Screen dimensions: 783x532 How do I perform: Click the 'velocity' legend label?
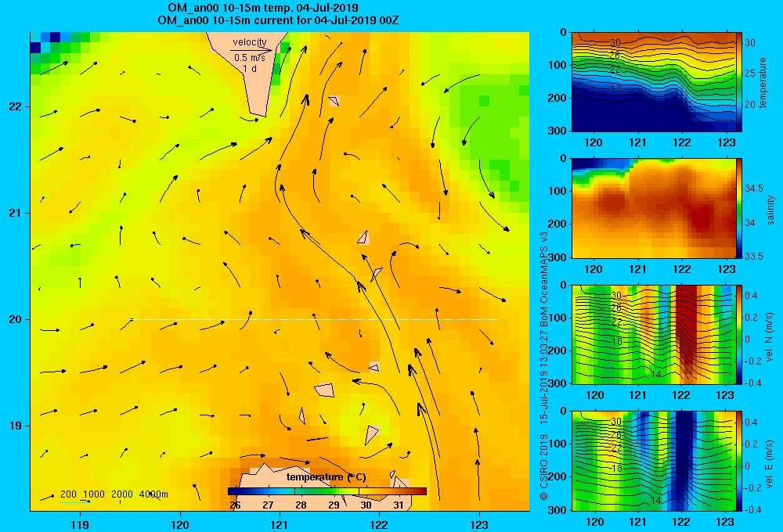pyautogui.click(x=250, y=42)
